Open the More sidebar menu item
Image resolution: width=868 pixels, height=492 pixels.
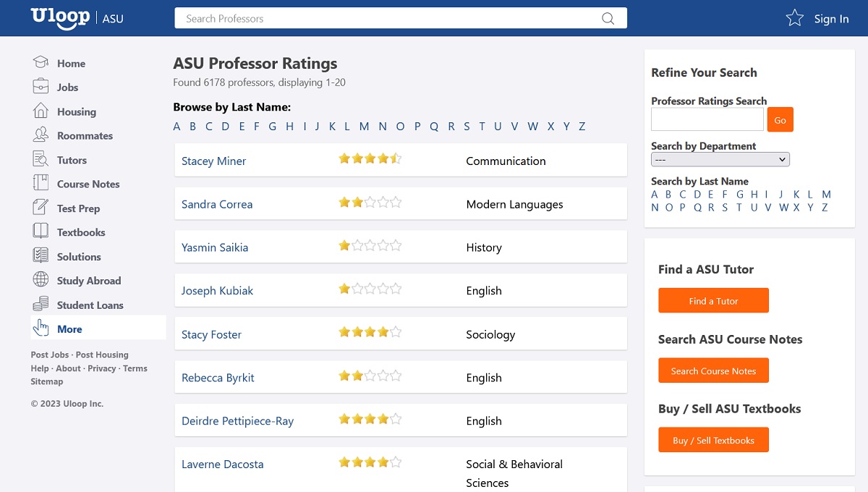coord(69,328)
